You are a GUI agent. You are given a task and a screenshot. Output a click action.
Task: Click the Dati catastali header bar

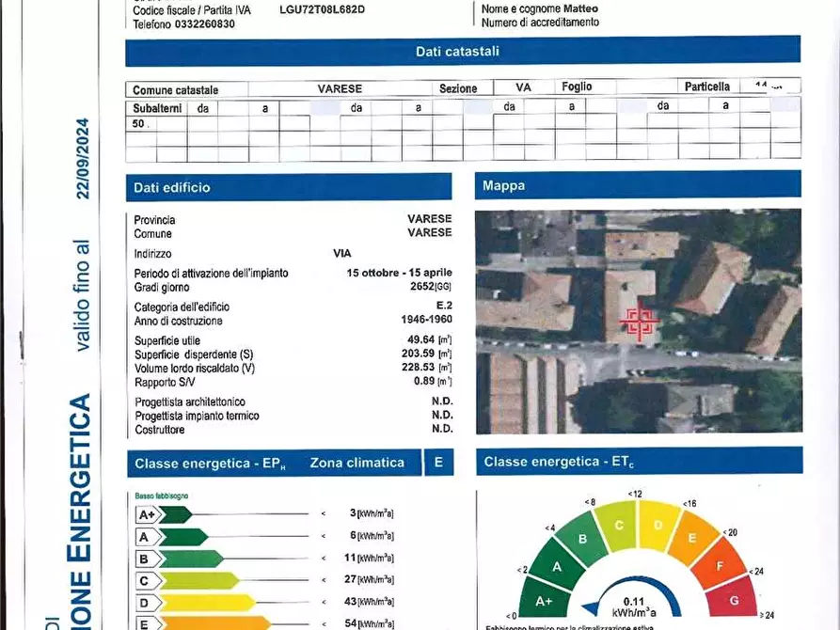click(x=463, y=52)
